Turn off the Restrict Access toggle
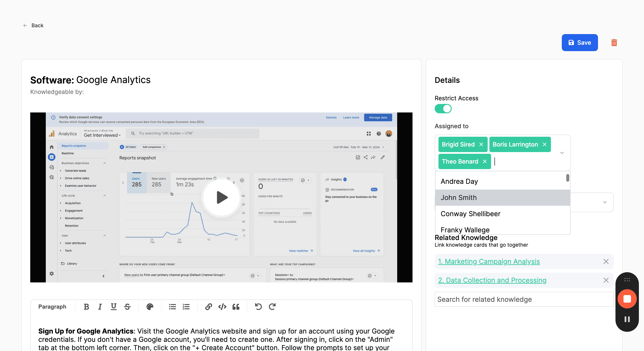This screenshot has height=351, width=644. (x=443, y=109)
